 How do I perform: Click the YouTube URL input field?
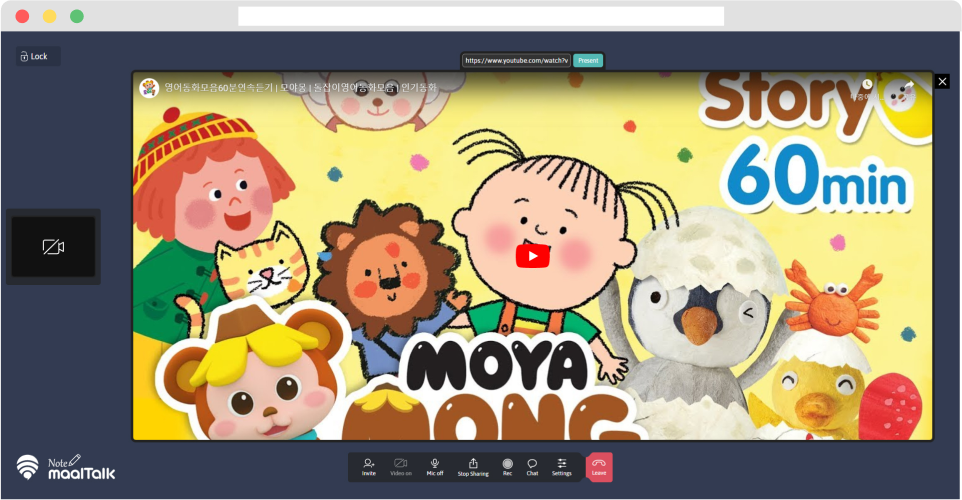pyautogui.click(x=516, y=61)
